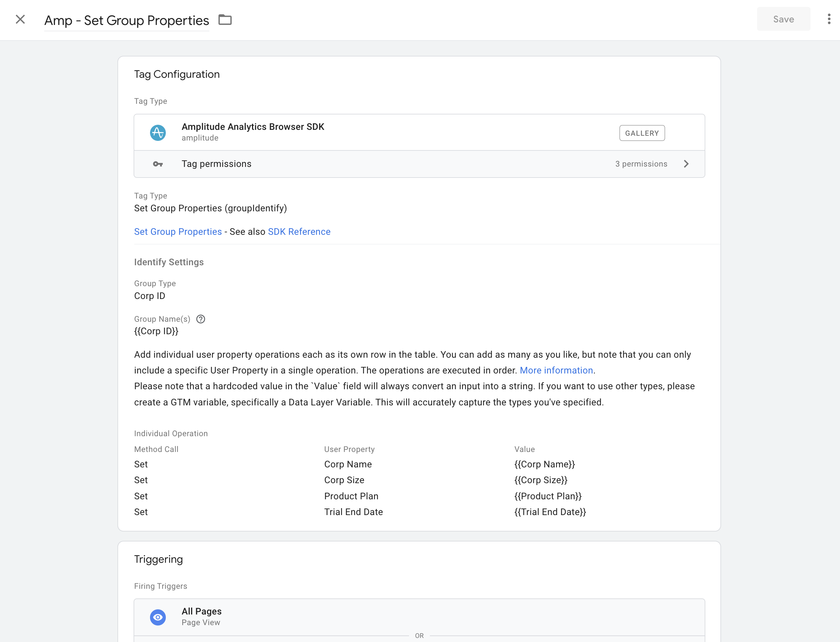Edit the tag name Amp - Set Group Properties

(x=127, y=20)
